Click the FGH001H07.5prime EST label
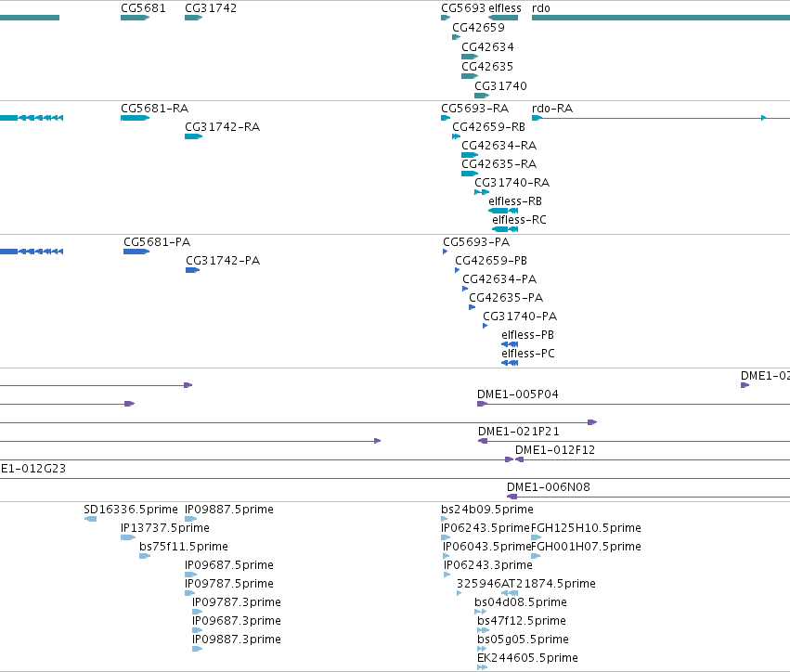790x672 pixels. [586, 547]
